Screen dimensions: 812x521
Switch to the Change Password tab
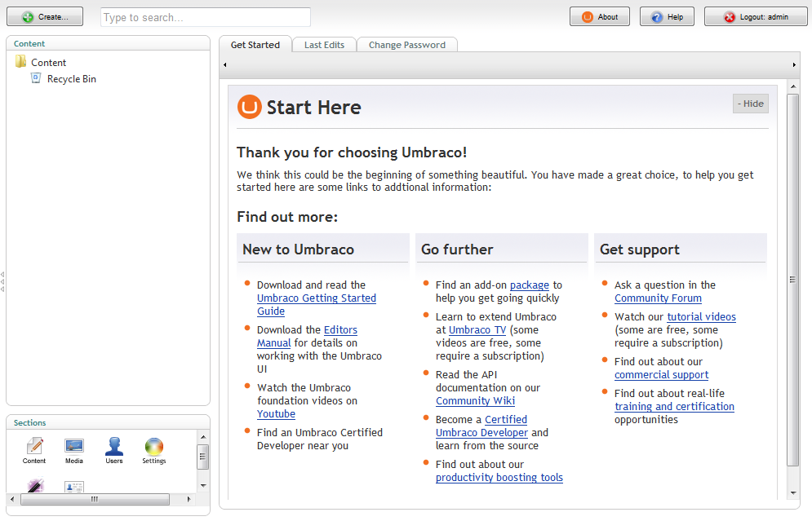(x=407, y=45)
